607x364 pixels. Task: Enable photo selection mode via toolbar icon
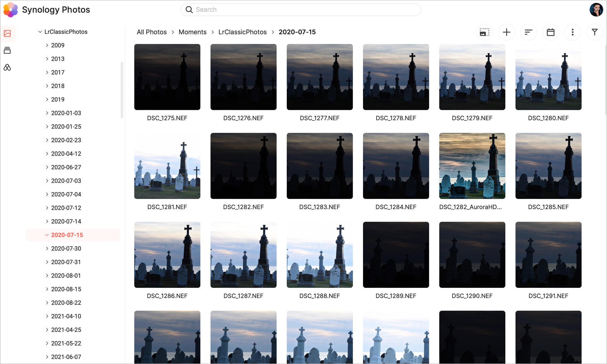point(484,32)
